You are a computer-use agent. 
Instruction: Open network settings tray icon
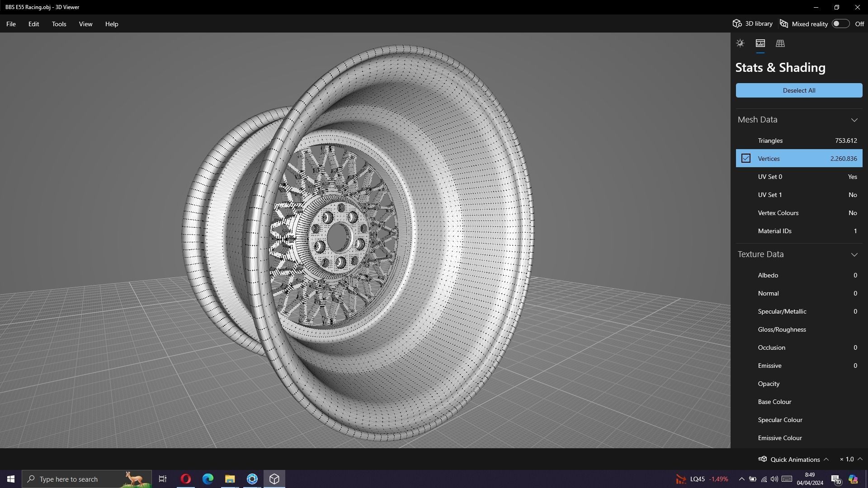click(764, 479)
